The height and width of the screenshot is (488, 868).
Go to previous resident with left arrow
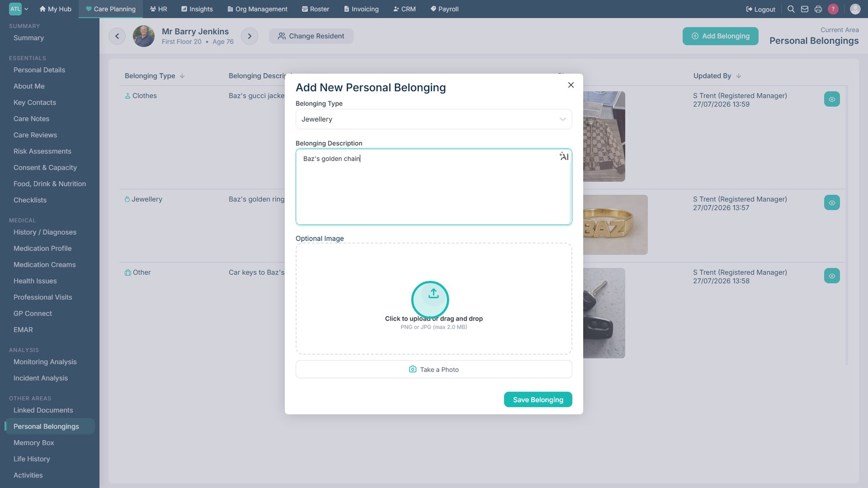pyautogui.click(x=117, y=36)
